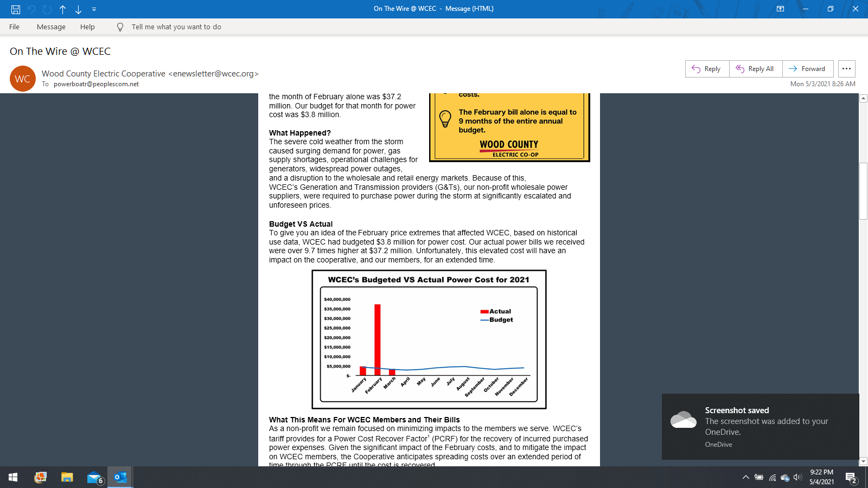Viewport: 868px width, 488px height.
Task: Open the More actions ellipsis menu
Action: point(846,69)
